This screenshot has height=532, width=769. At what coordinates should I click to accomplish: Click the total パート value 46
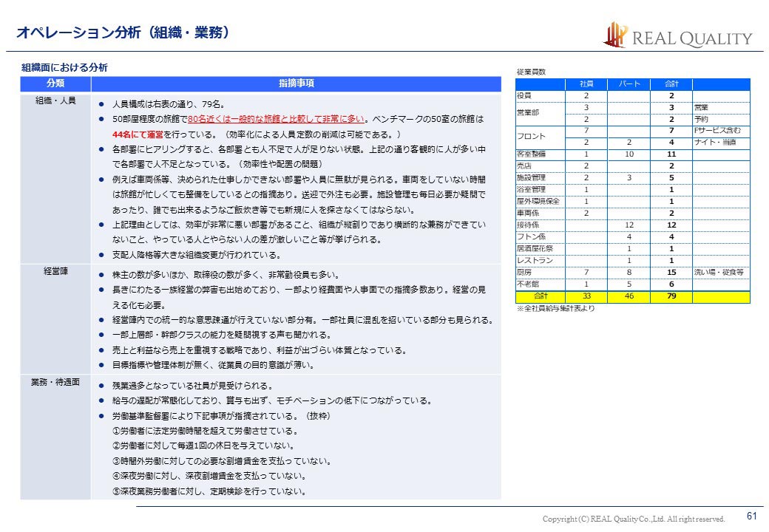pyautogui.click(x=629, y=296)
